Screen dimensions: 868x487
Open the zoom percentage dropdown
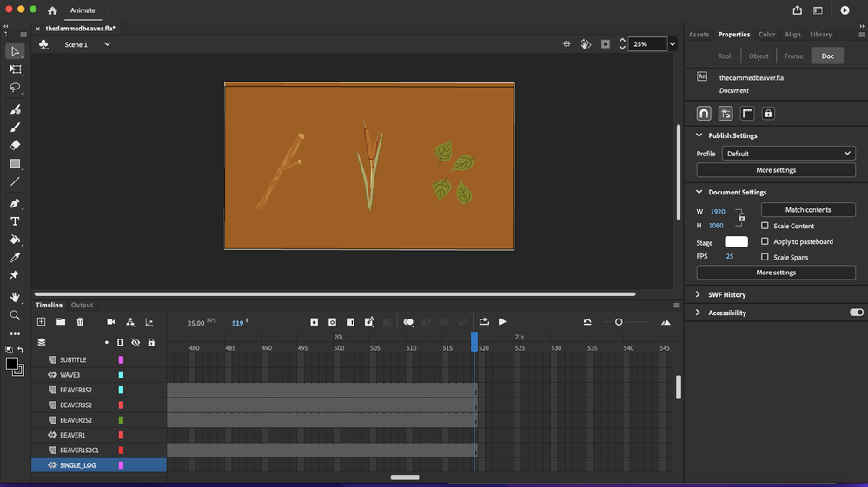(672, 44)
